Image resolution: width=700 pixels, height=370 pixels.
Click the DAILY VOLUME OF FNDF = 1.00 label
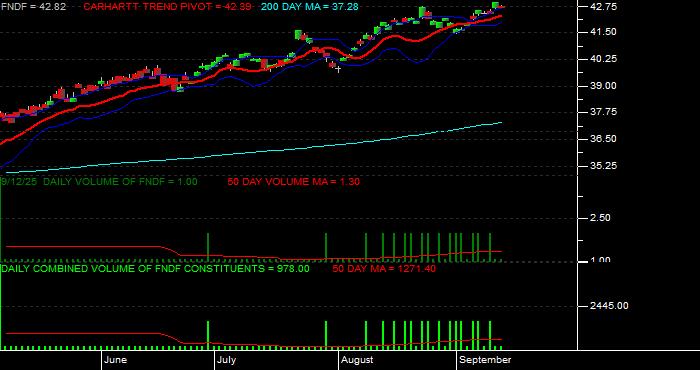point(120,182)
